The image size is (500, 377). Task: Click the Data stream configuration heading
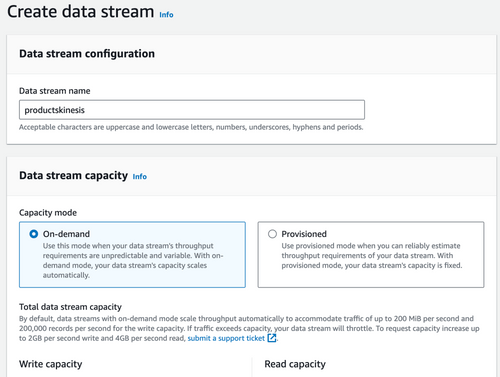pyautogui.click(x=87, y=54)
